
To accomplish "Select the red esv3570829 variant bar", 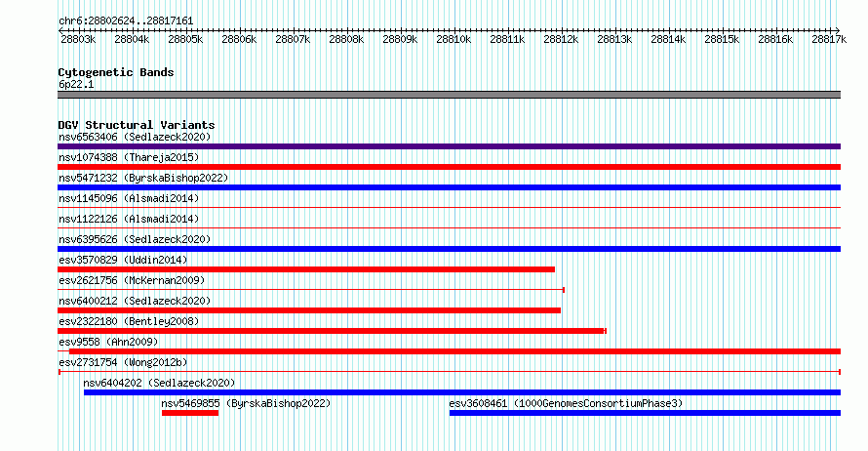I will tap(306, 269).
